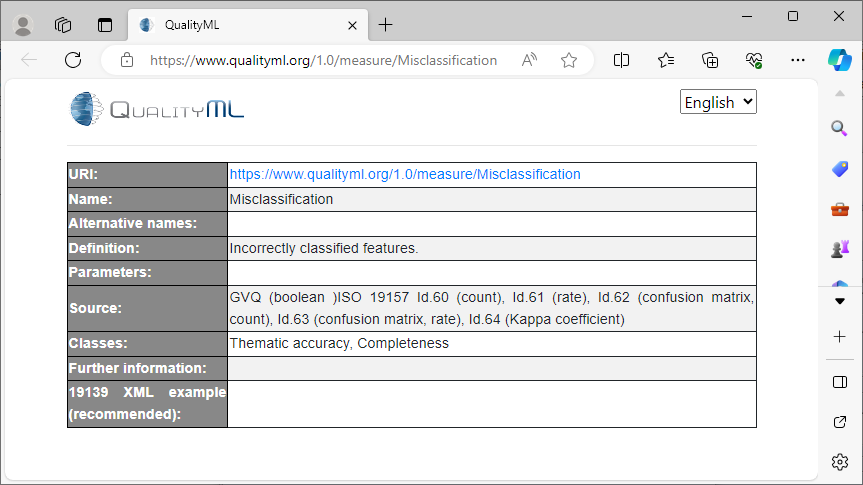The image size is (863, 485).
Task: Open the Copilot sidebar icon
Action: (x=839, y=60)
